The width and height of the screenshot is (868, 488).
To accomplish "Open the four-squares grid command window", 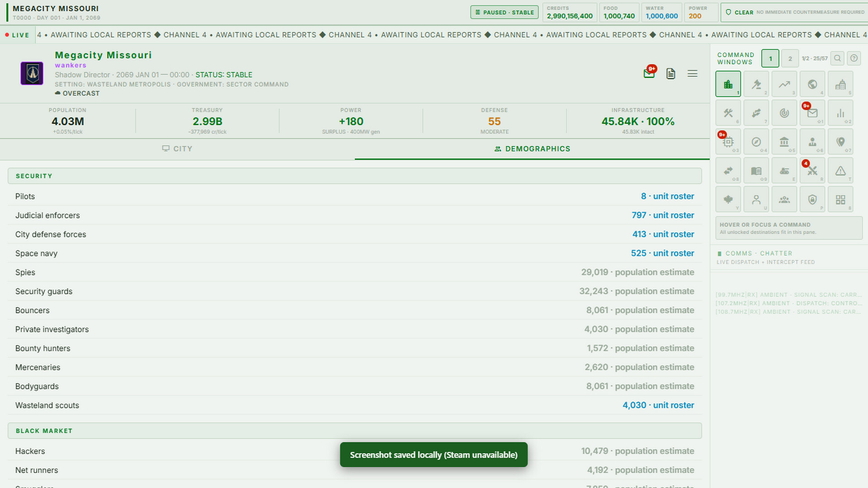I will [840, 200].
